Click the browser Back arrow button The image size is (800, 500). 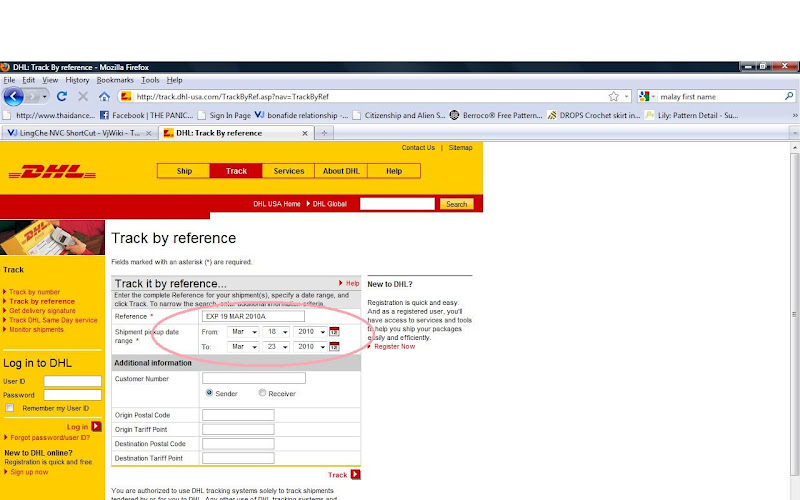pyautogui.click(x=14, y=97)
